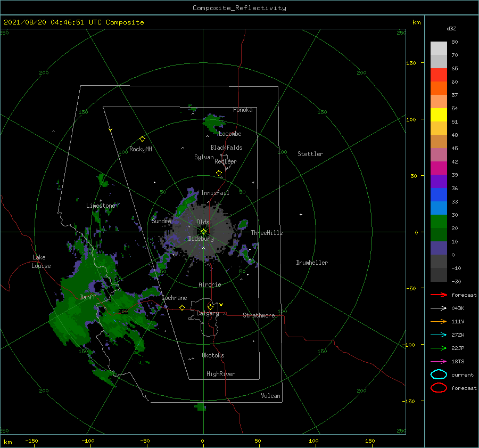Screen dimensions: 479x448
Task: Click the Sundre label
Action: point(161,221)
